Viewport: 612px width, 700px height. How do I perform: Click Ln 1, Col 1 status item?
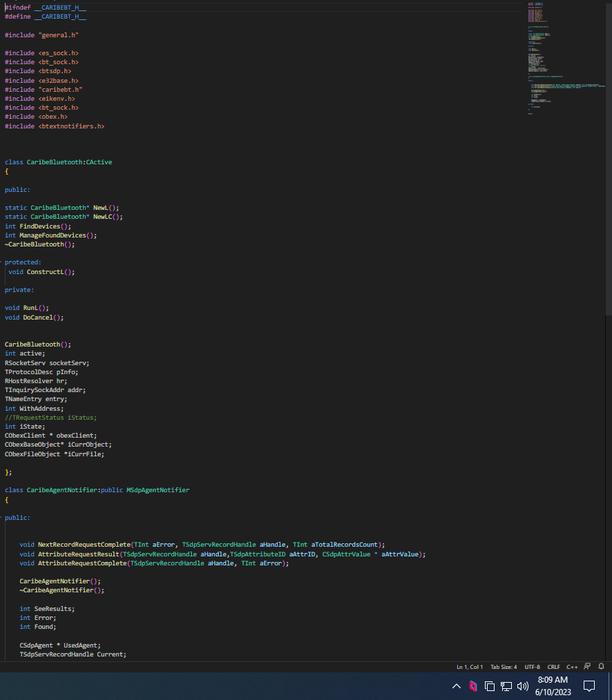tap(470, 667)
